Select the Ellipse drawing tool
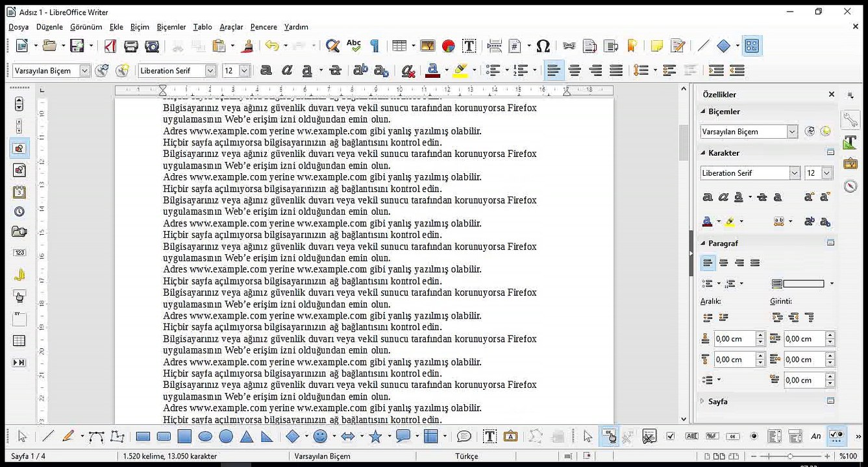The height and width of the screenshot is (467, 868). tap(205, 437)
